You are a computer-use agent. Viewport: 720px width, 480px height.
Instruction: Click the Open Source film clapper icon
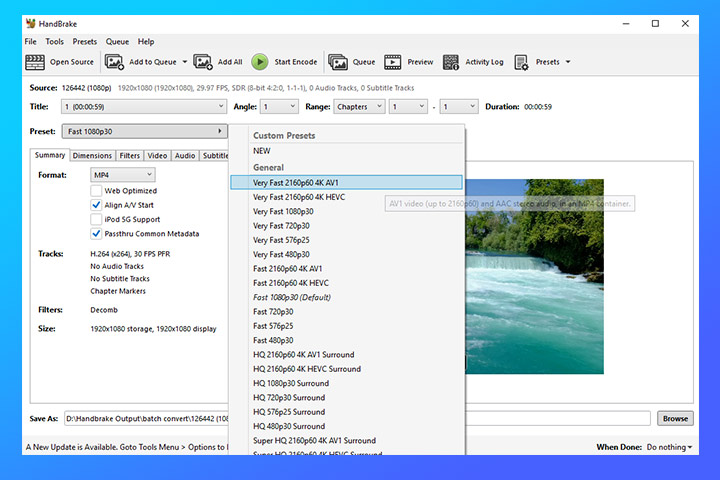(35, 62)
